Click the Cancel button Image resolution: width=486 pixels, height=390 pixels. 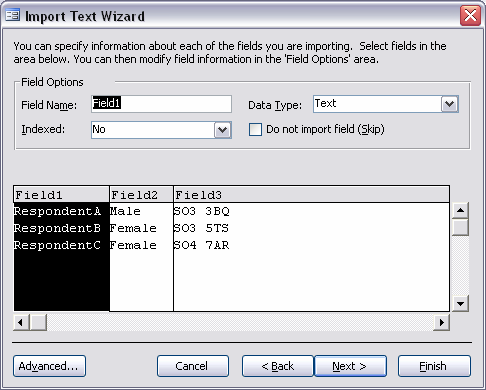pyautogui.click(x=193, y=366)
